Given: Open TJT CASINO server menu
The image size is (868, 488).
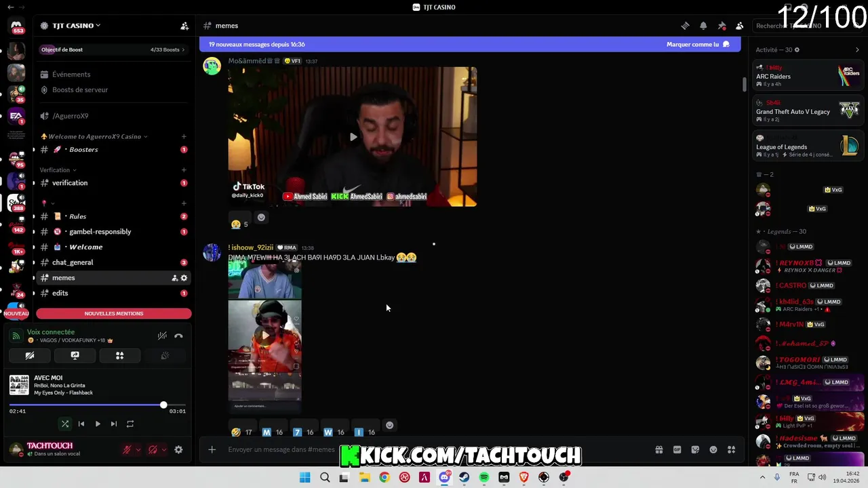Looking at the screenshot, I should (x=76, y=26).
